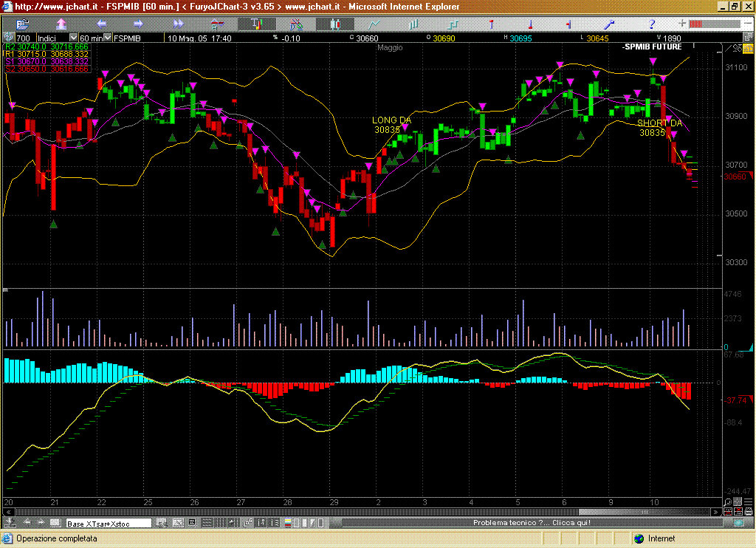756x548 pixels.
Task: Click the Base XTsar+Xstoc template field
Action: (109, 523)
